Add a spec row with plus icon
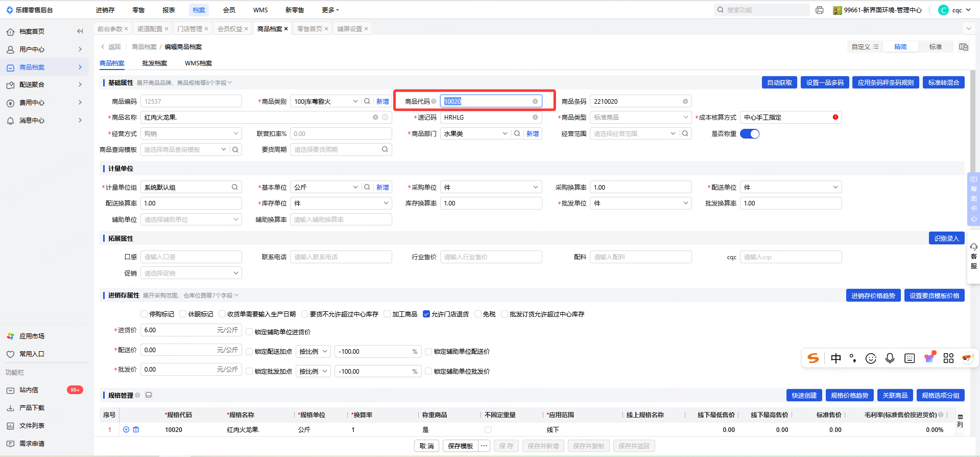The width and height of the screenshot is (980, 457). tap(126, 429)
